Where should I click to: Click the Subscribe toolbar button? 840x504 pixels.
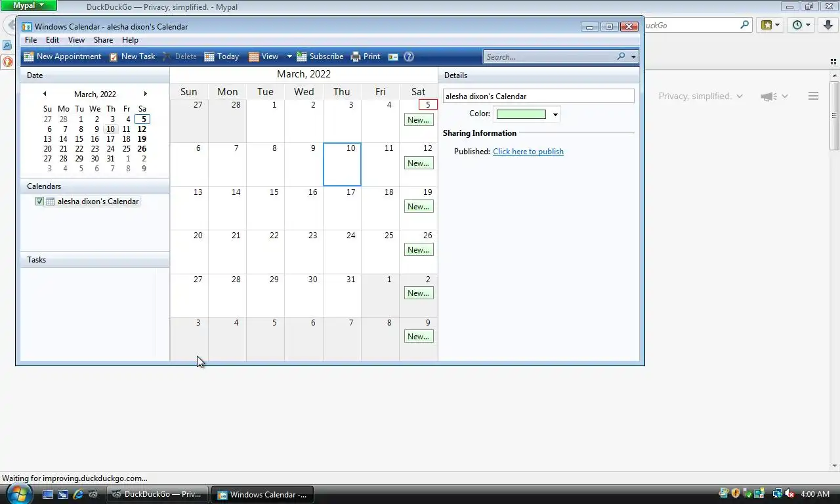click(320, 56)
